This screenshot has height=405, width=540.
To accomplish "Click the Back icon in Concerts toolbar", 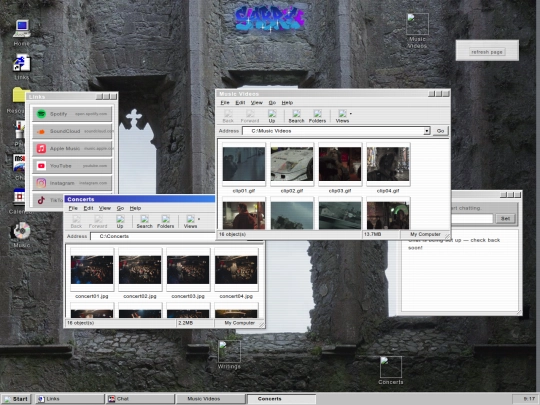I will point(76,221).
